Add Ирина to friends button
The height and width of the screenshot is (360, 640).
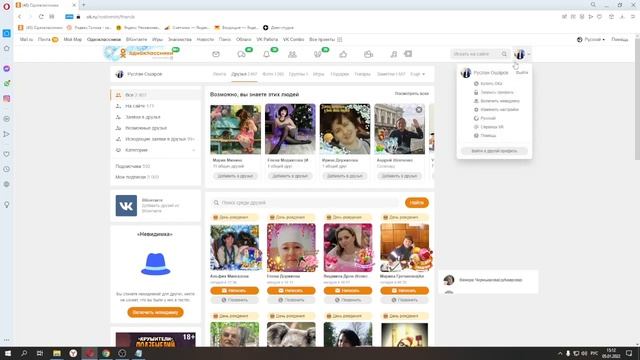tap(344, 176)
